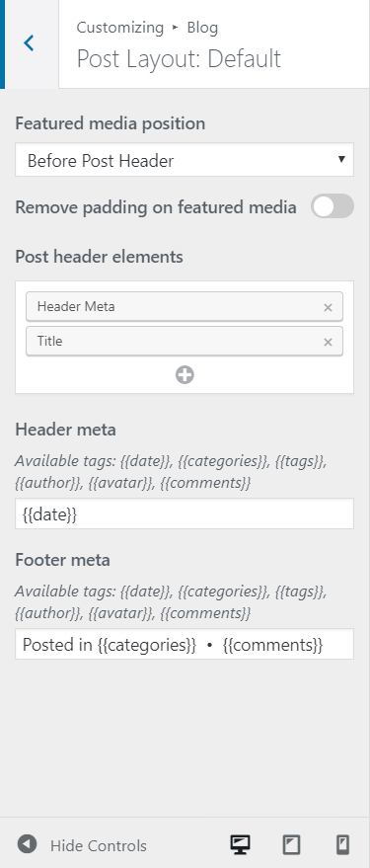
Task: Remove the Title element
Action: (328, 342)
